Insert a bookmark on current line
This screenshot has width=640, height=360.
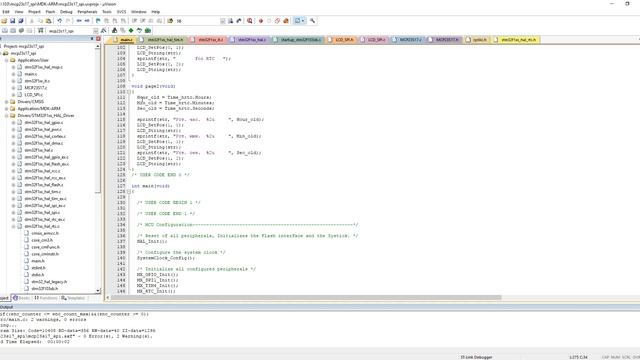(98, 21)
